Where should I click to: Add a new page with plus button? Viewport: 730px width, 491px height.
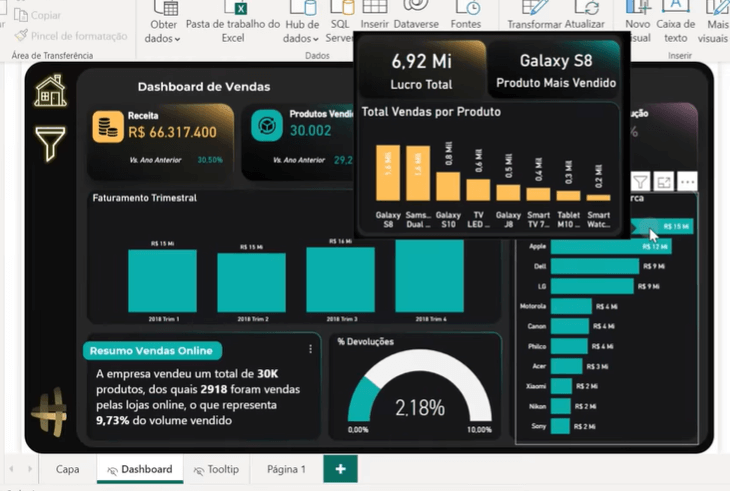click(340, 469)
